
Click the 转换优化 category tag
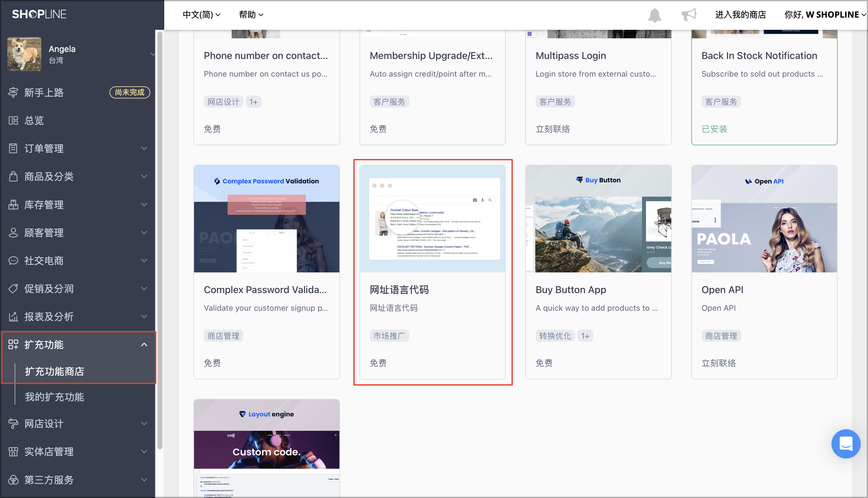coord(555,336)
